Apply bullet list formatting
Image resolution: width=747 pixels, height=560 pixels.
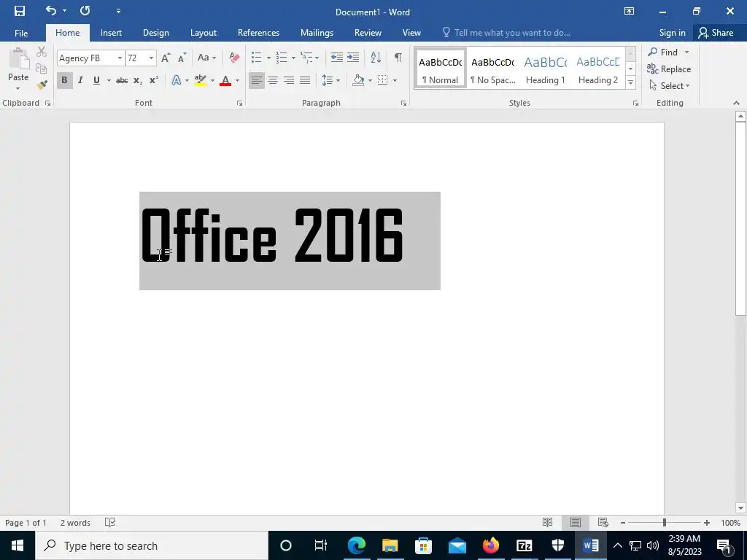256,58
